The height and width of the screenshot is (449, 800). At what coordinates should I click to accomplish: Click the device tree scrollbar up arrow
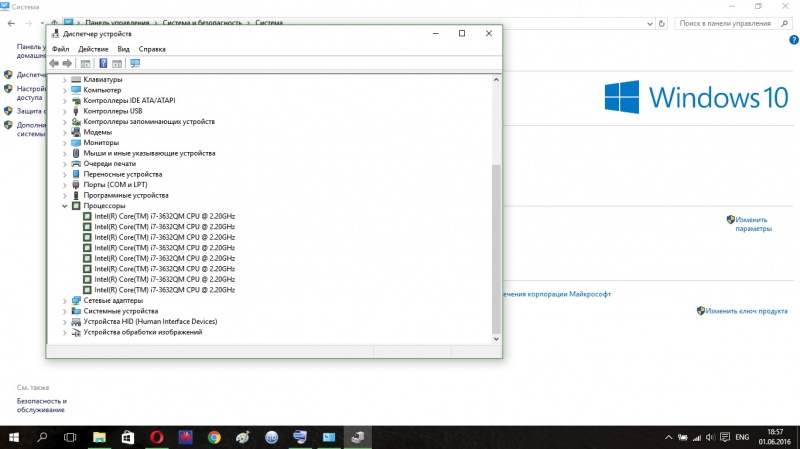(x=496, y=80)
